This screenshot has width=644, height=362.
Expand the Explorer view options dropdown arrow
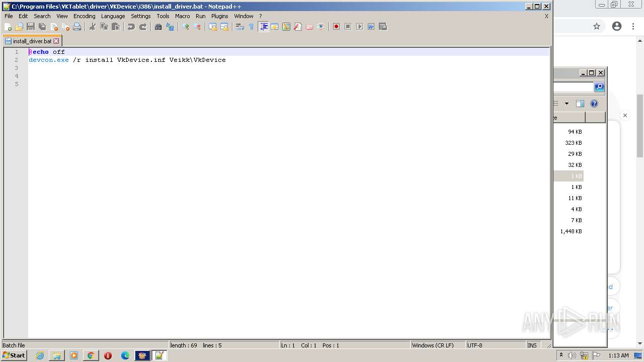tap(567, 104)
